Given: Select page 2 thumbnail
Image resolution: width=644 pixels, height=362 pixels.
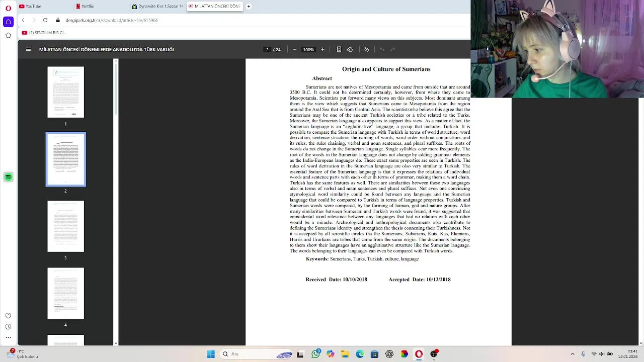Looking at the screenshot, I should pyautogui.click(x=65, y=159).
